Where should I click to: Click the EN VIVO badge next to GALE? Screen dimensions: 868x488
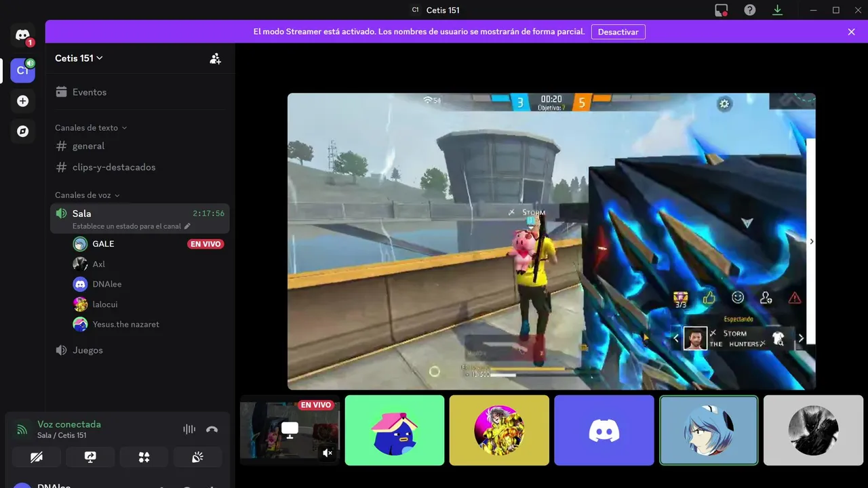[205, 244]
